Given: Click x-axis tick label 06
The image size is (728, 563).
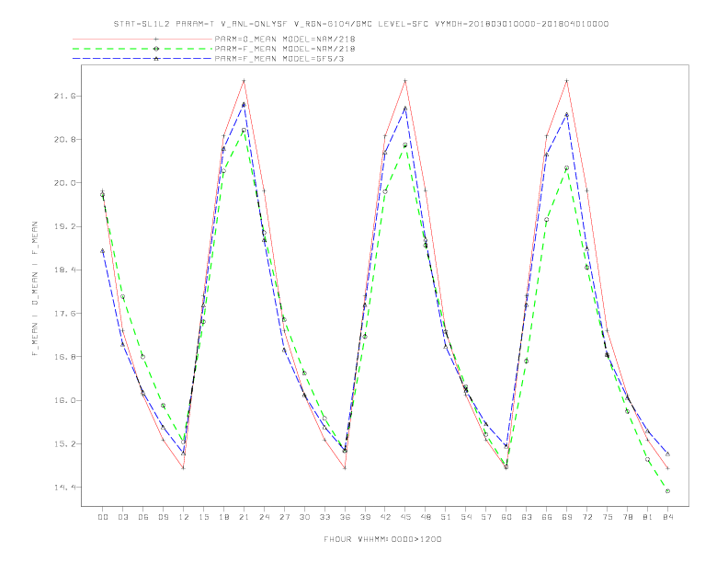Looking at the screenshot, I should tap(143, 517).
